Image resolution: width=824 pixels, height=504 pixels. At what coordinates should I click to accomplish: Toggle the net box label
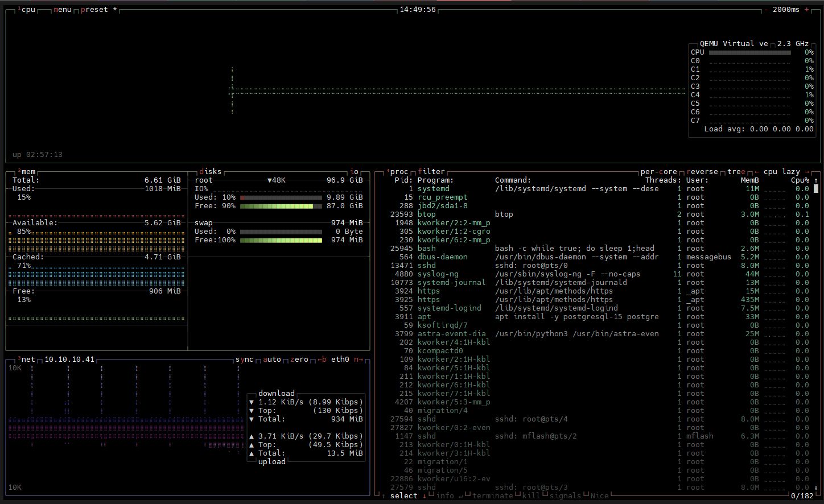pyautogui.click(x=27, y=360)
